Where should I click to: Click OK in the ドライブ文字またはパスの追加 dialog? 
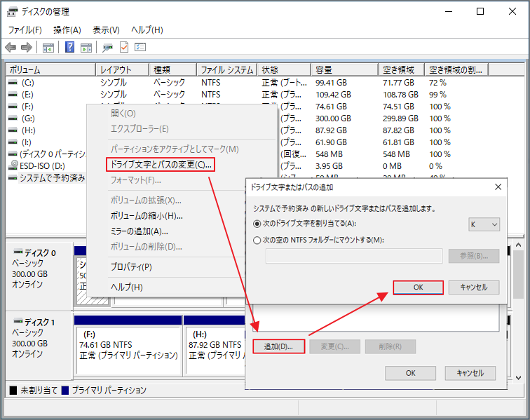(419, 287)
